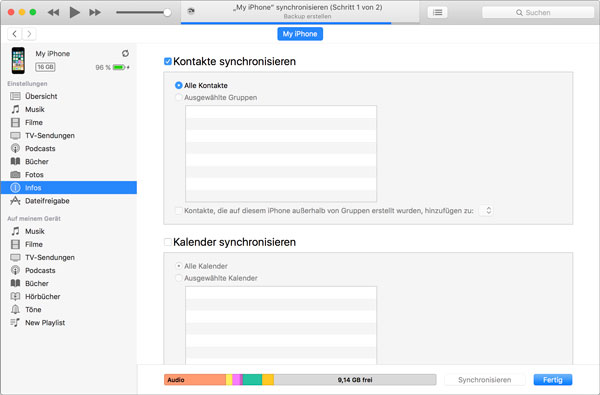Open Podcasts under Auf meinem Gerät
Screen dimensions: 600x395
tap(68, 270)
